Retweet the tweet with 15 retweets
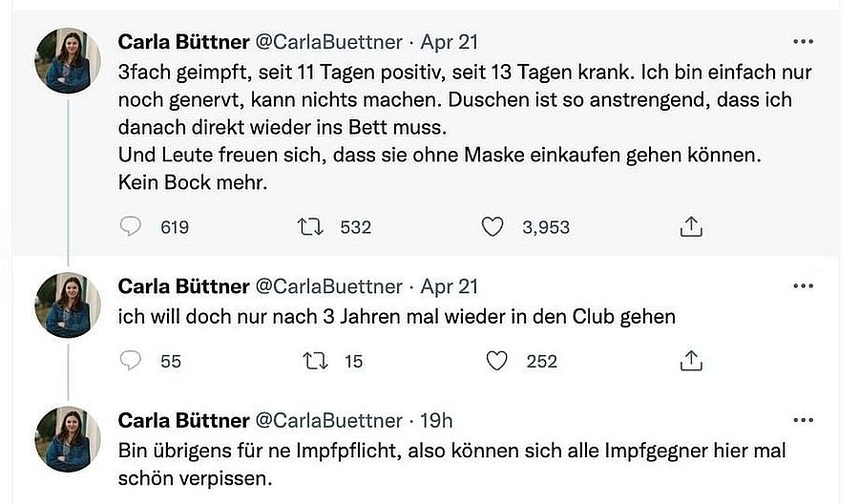 click(310, 360)
